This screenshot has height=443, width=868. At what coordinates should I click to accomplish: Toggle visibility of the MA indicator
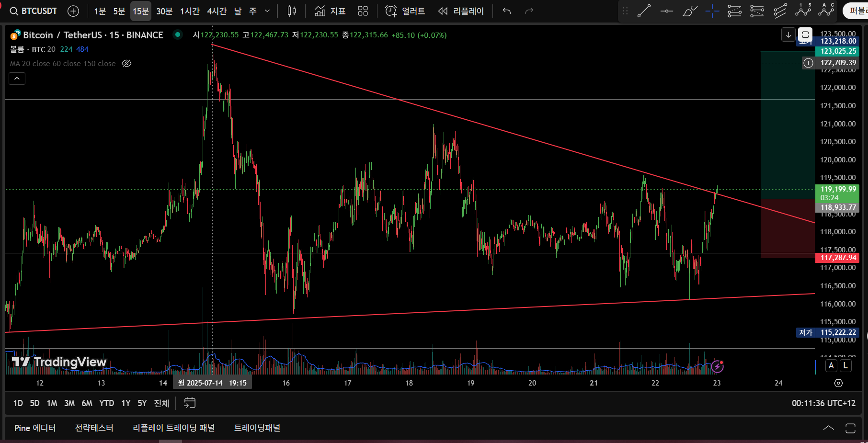coord(126,64)
